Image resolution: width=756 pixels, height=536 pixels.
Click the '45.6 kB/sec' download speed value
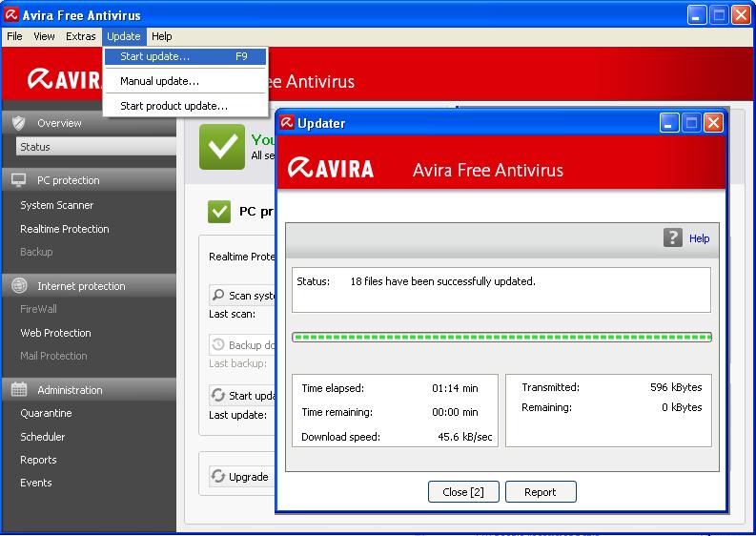point(465,437)
